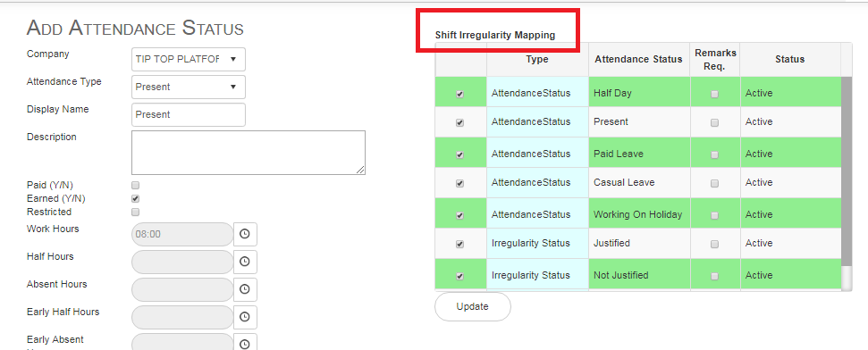Click the Update button
This screenshot has width=868, height=350.
coord(472,306)
